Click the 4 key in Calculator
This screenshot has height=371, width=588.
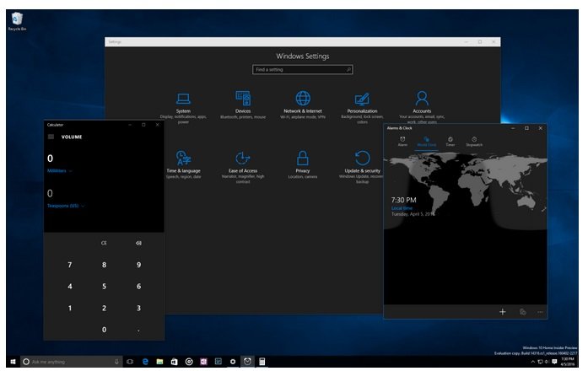coord(70,287)
